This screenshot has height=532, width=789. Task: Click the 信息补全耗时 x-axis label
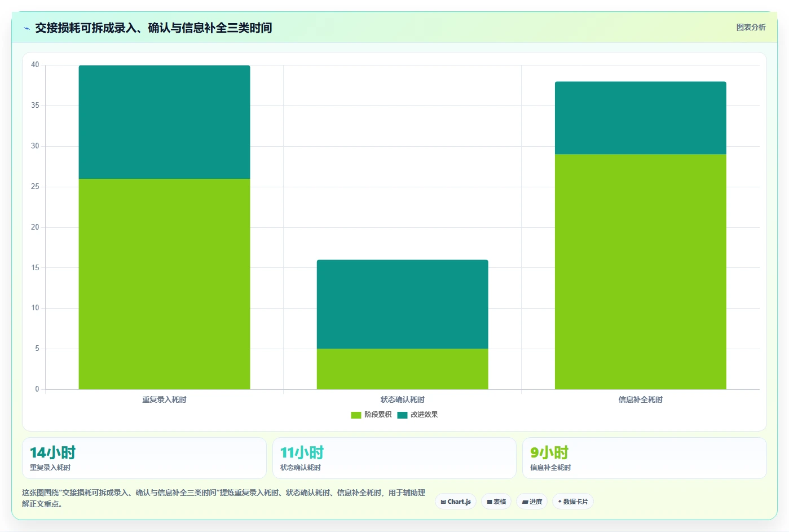coord(640,399)
